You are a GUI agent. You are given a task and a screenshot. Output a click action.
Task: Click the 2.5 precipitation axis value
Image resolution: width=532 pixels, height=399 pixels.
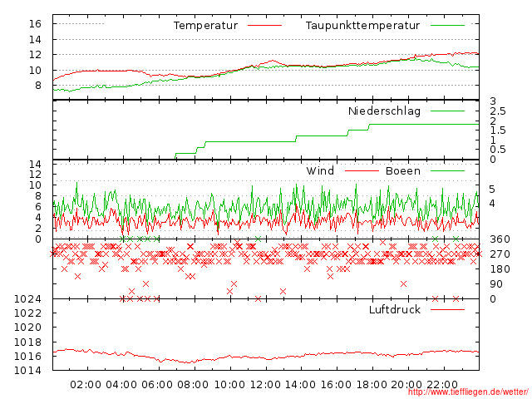498,111
